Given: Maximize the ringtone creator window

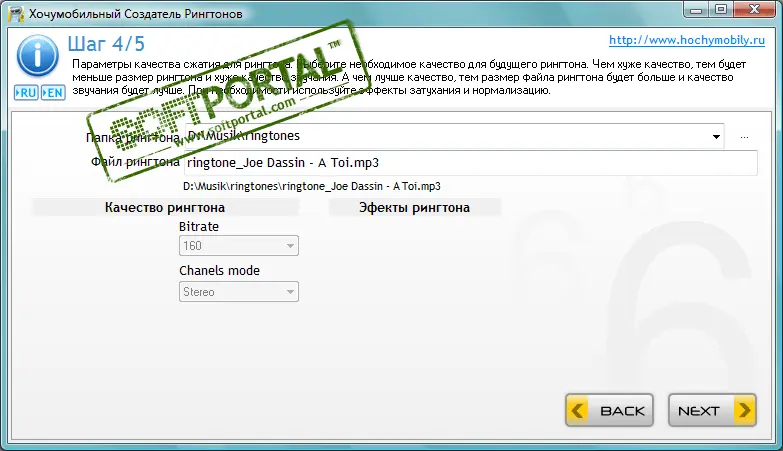Looking at the screenshot, I should (721, 9).
